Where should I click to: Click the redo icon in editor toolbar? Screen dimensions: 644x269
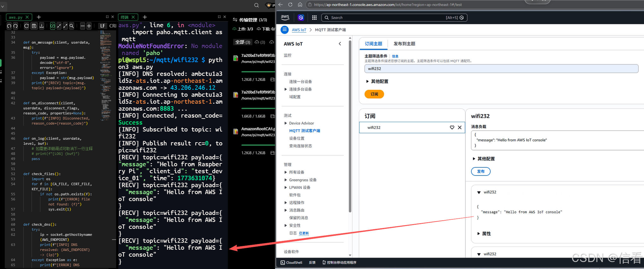pos(15,26)
